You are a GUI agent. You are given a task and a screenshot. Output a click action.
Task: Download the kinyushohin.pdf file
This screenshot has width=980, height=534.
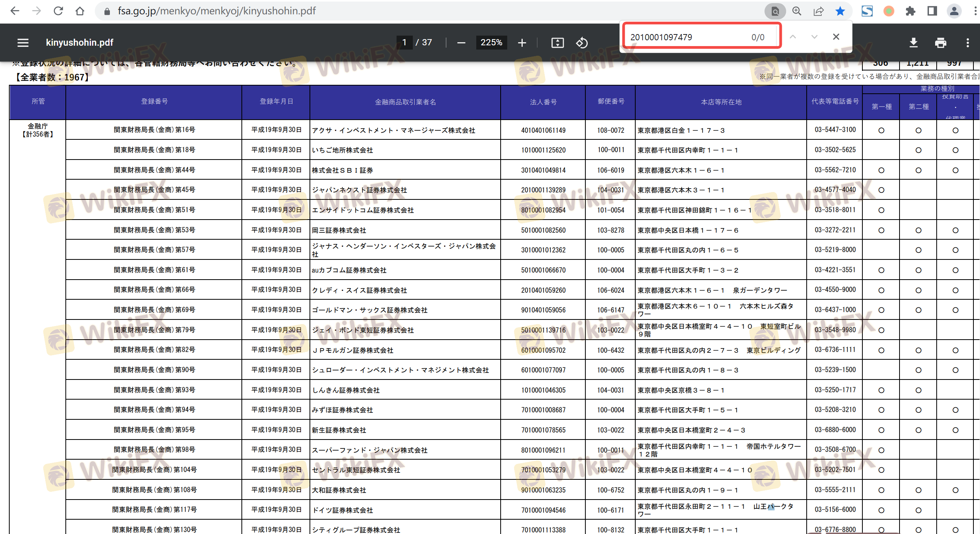tap(913, 43)
